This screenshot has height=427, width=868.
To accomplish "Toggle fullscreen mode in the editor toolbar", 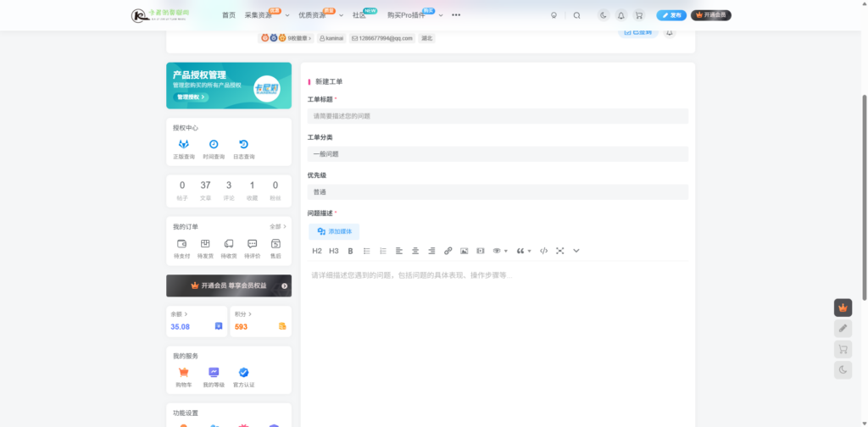I will click(x=560, y=251).
